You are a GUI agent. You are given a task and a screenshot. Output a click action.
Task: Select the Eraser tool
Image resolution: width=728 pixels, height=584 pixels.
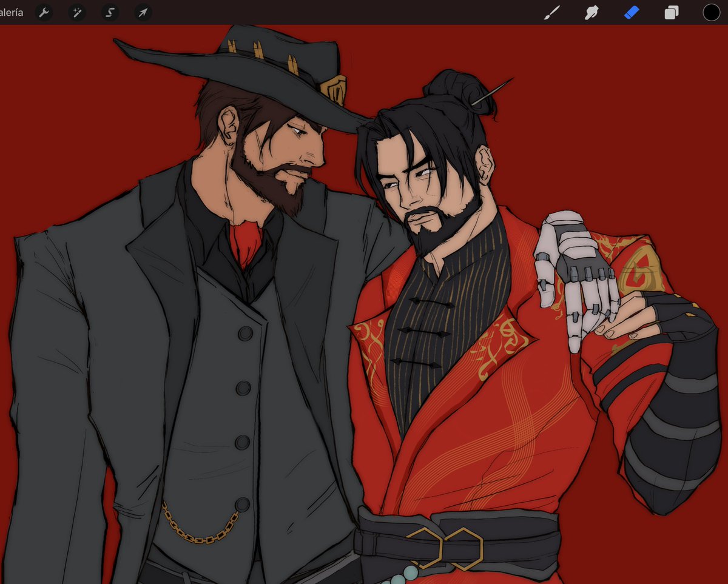[x=632, y=12]
